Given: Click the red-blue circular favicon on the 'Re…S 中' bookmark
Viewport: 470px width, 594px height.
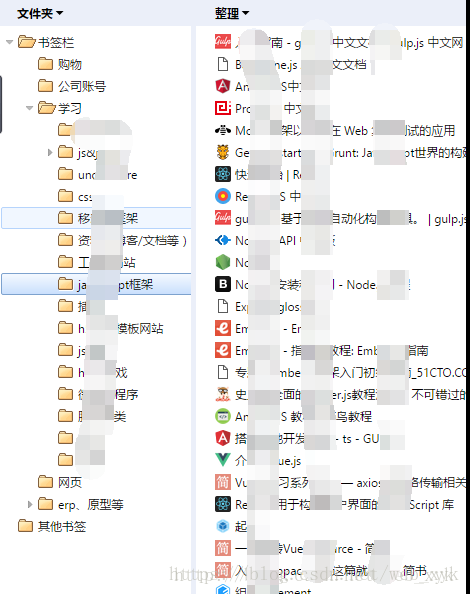Looking at the screenshot, I should coord(223,196).
